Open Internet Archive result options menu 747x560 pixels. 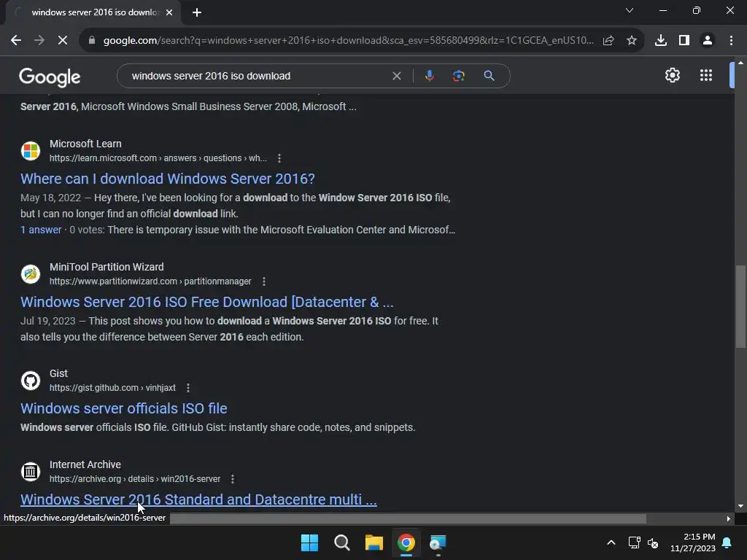coord(233,479)
